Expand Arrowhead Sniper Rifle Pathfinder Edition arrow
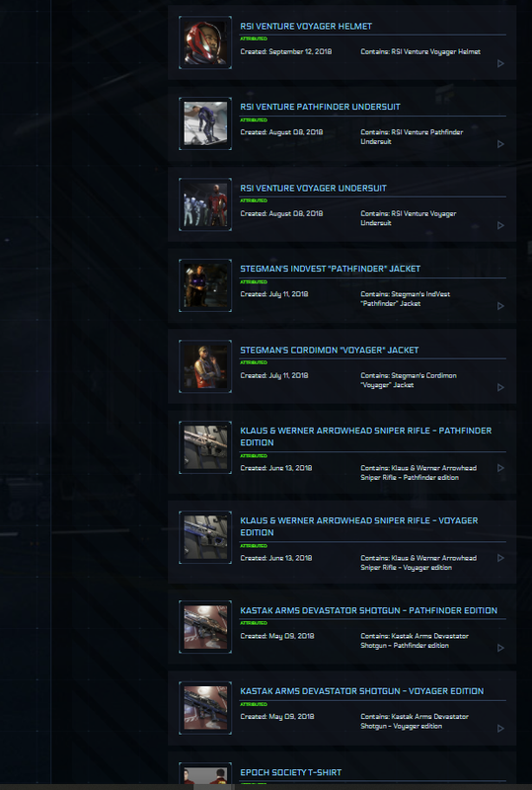532x790 pixels. tap(500, 468)
